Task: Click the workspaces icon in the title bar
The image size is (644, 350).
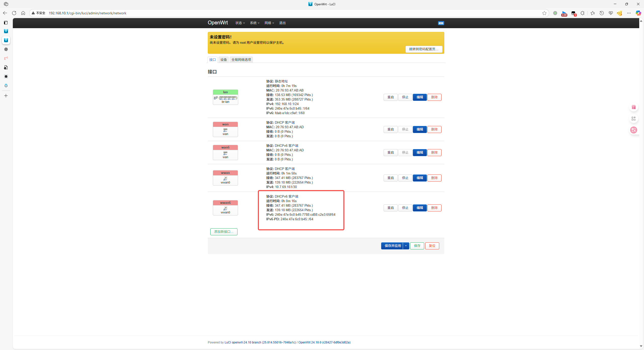Action: [6, 4]
